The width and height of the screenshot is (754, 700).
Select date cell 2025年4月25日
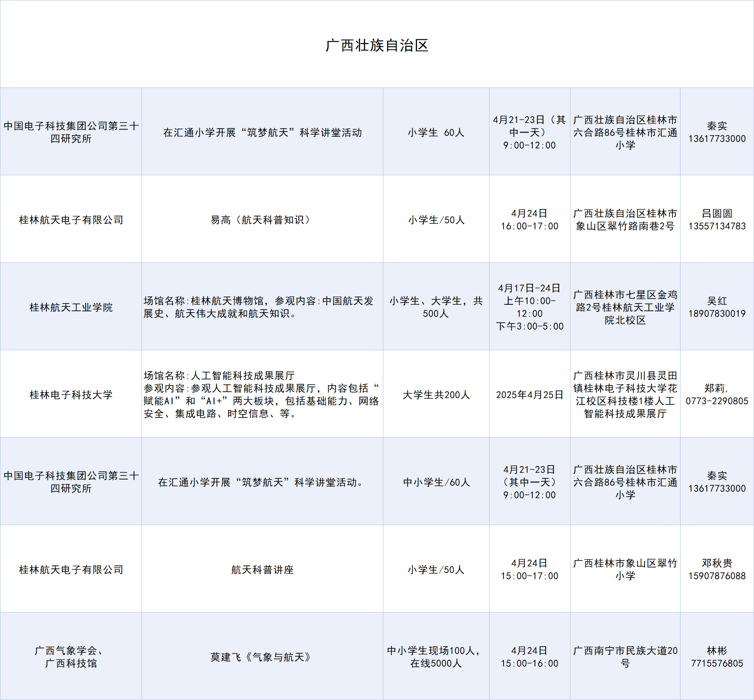pyautogui.click(x=530, y=394)
